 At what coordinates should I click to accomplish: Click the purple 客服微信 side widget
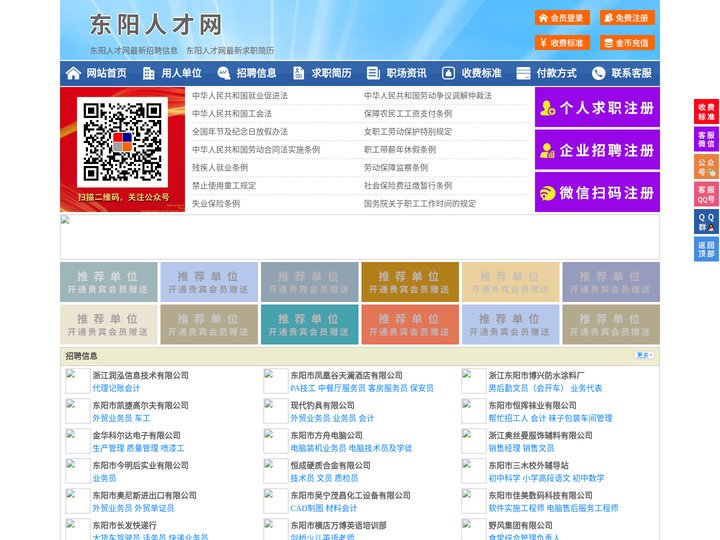(x=706, y=139)
